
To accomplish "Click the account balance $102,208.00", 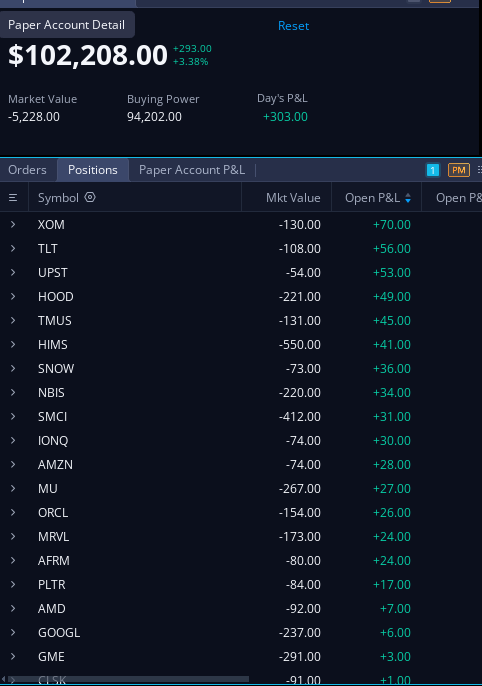I will 88,56.
